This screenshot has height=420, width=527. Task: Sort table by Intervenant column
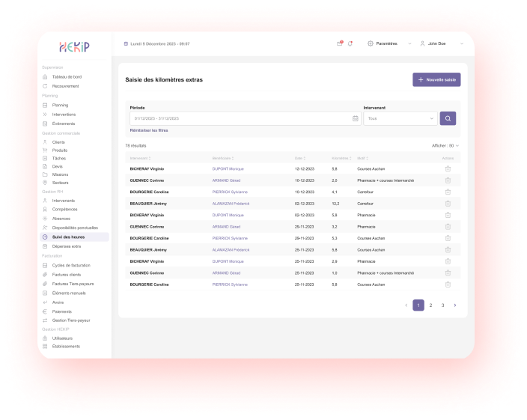click(x=140, y=158)
